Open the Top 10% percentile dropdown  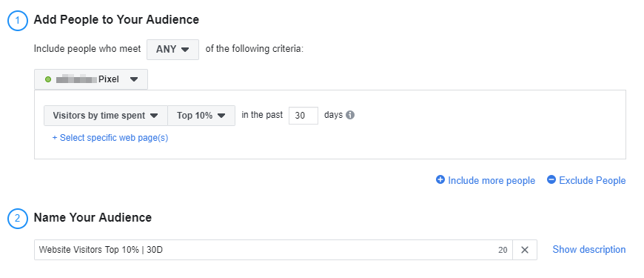[201, 116]
